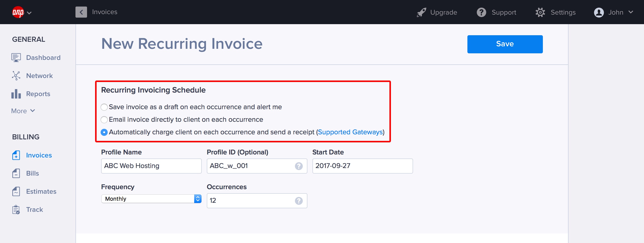Click the Dashboard monitor icon in sidebar
Image resolution: width=644 pixels, height=243 pixels.
point(16,58)
